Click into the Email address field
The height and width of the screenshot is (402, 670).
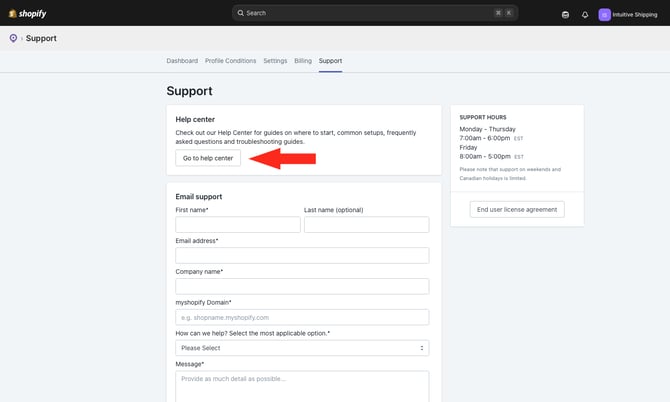302,255
